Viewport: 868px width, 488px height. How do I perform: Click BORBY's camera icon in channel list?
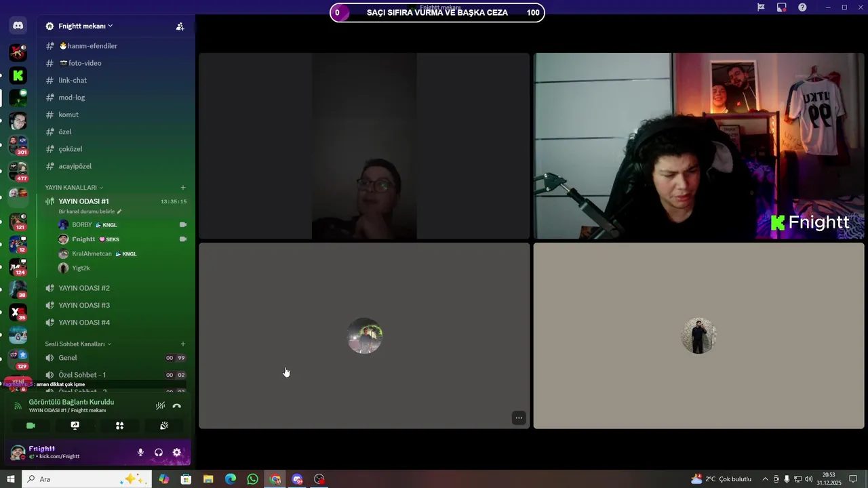point(182,224)
